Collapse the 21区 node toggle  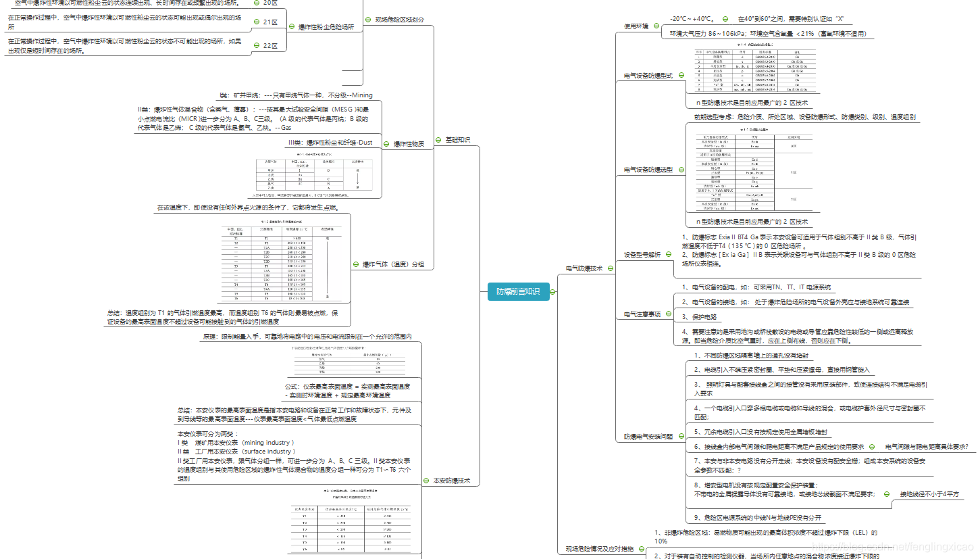pyautogui.click(x=257, y=22)
